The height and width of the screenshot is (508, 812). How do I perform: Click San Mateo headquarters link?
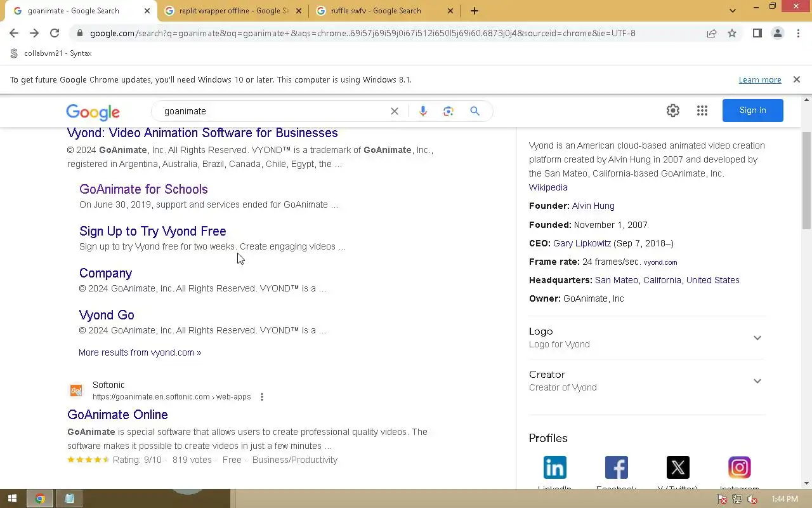coord(617,280)
